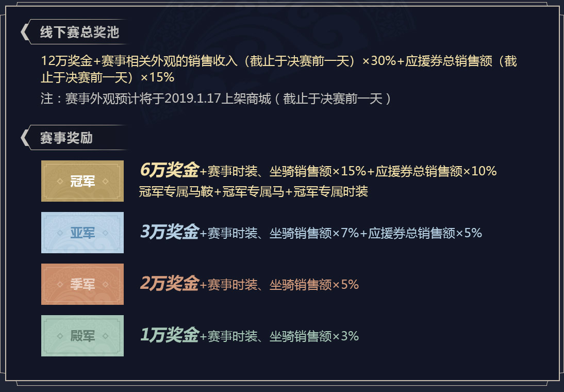Image resolution: width=564 pixels, height=392 pixels.
Task: Click the 冠军 gold badge
Action: [x=82, y=181]
